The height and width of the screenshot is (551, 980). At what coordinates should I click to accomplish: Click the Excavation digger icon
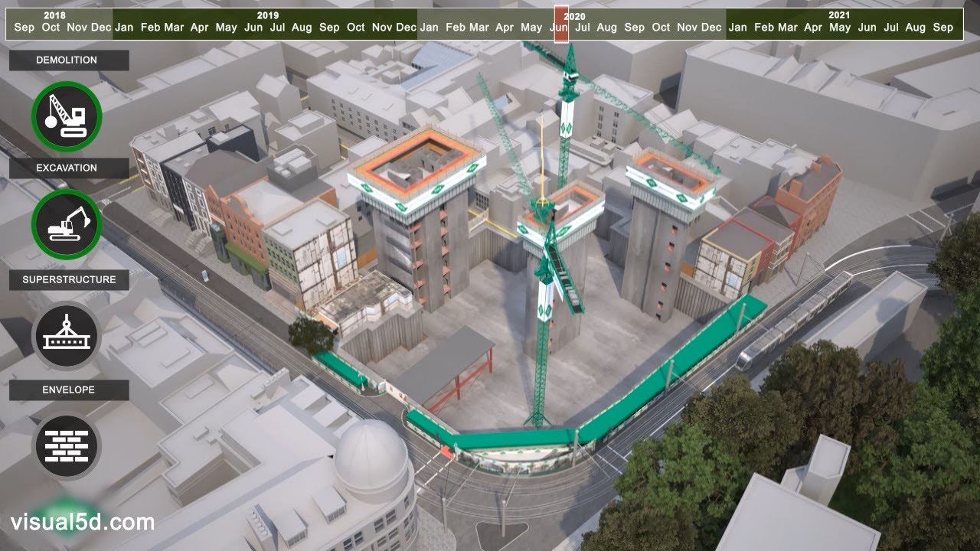(x=67, y=224)
